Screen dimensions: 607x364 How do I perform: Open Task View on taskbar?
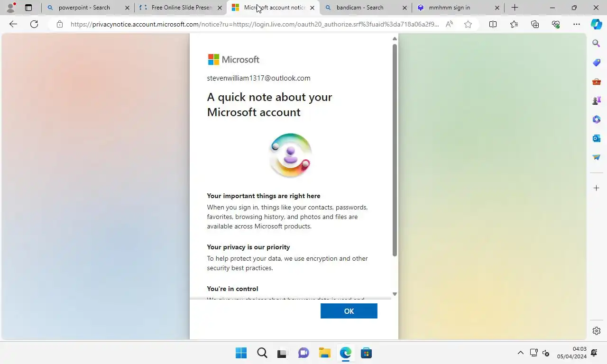tap(283, 353)
